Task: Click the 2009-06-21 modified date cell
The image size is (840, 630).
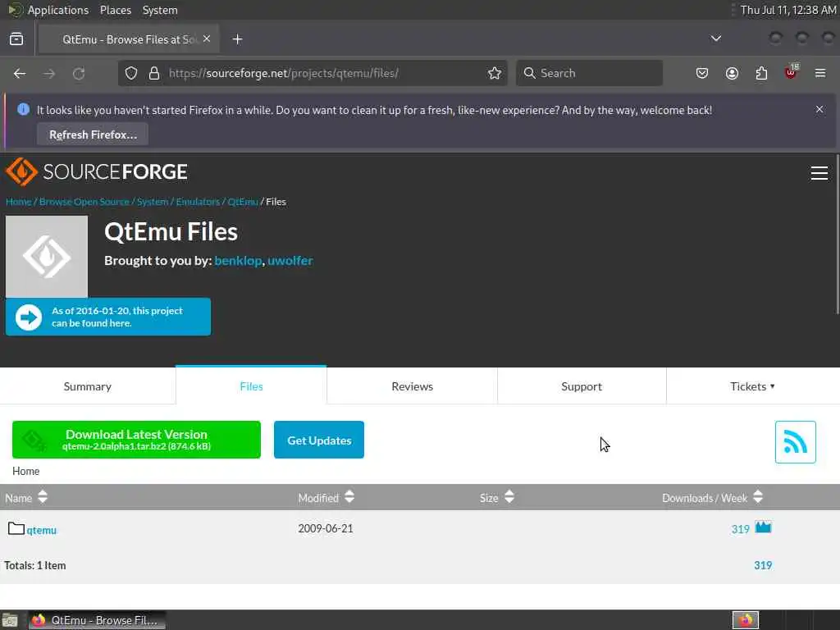Action: [325, 528]
